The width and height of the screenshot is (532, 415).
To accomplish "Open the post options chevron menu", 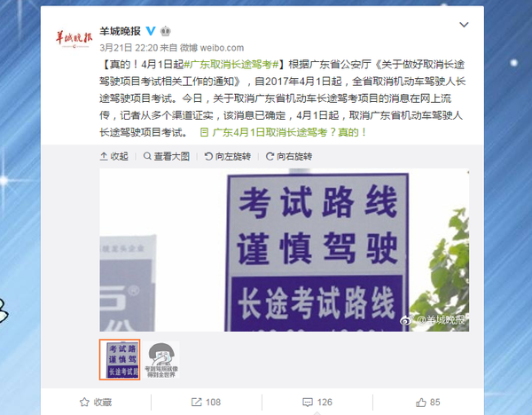I will pos(464,25).
